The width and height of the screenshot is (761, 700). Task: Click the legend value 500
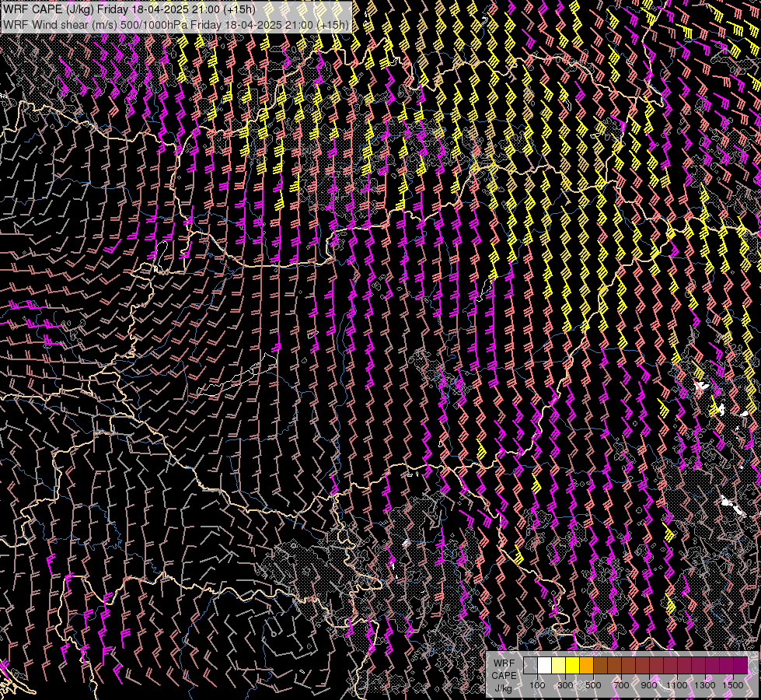click(x=593, y=685)
